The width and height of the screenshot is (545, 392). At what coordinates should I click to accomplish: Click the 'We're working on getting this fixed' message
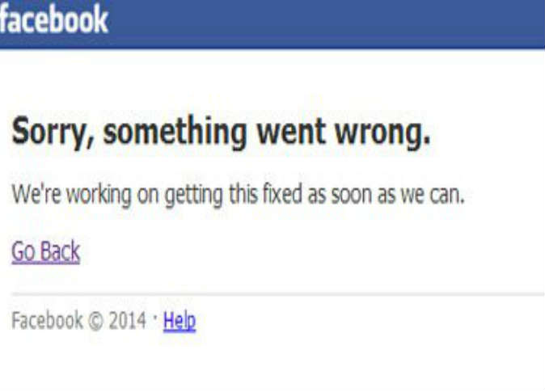pyautogui.click(x=238, y=195)
